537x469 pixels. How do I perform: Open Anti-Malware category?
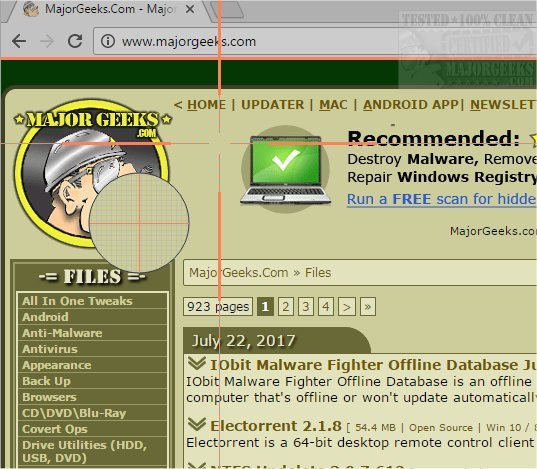tap(62, 333)
